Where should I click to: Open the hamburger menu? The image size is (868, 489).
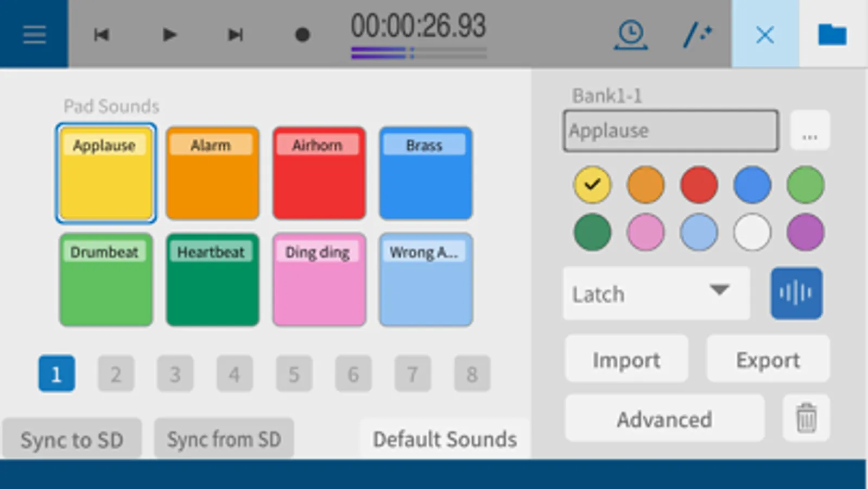[34, 35]
